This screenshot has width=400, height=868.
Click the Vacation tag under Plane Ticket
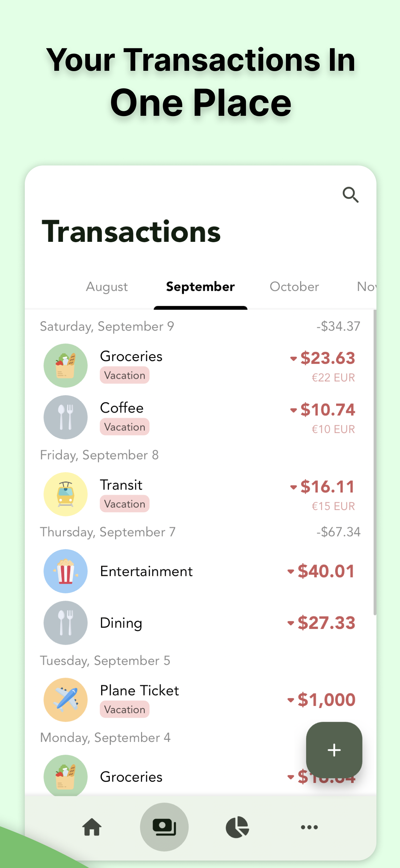[125, 709]
